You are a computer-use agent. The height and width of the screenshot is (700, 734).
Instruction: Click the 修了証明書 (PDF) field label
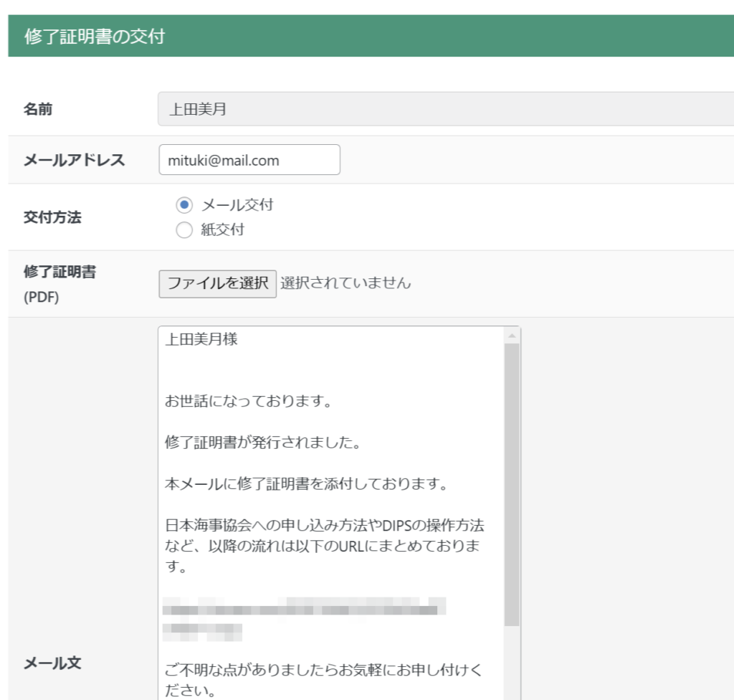pyautogui.click(x=60, y=273)
